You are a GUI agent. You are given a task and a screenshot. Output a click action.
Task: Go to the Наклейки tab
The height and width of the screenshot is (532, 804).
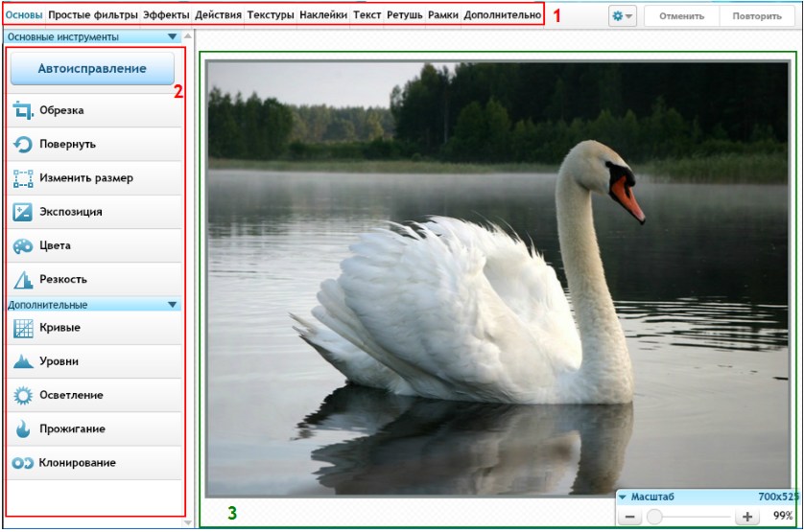[323, 15]
